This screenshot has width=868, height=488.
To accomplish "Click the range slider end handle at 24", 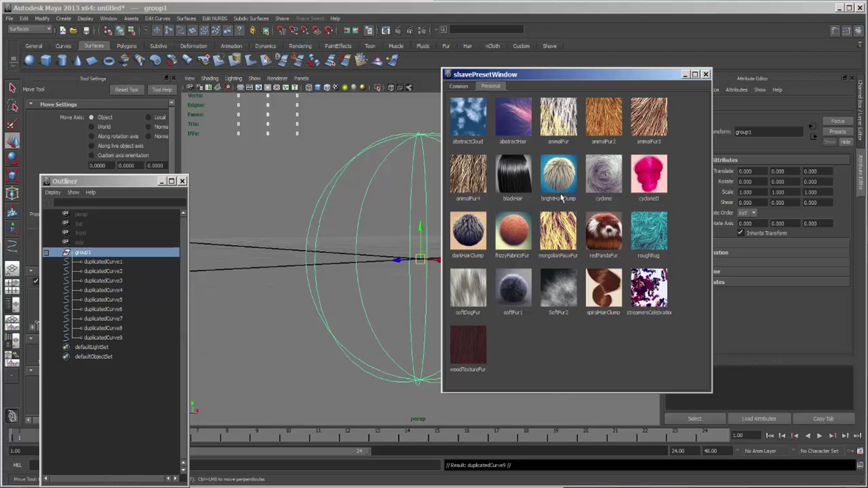I will pyautogui.click(x=369, y=451).
